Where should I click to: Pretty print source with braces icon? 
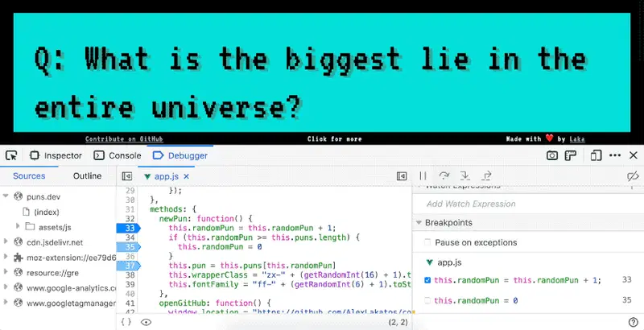click(126, 321)
